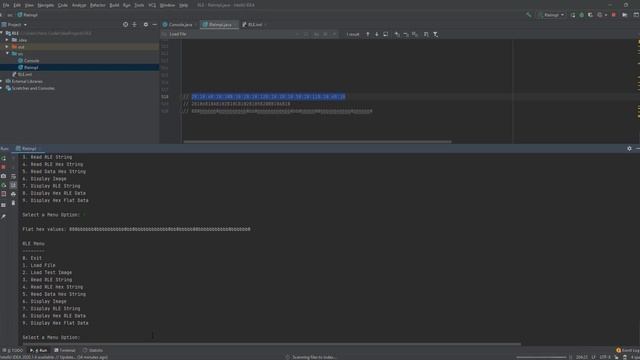Click the pin tab icon in Run panel
The height and width of the screenshot is (360, 640).
(x=4, y=217)
